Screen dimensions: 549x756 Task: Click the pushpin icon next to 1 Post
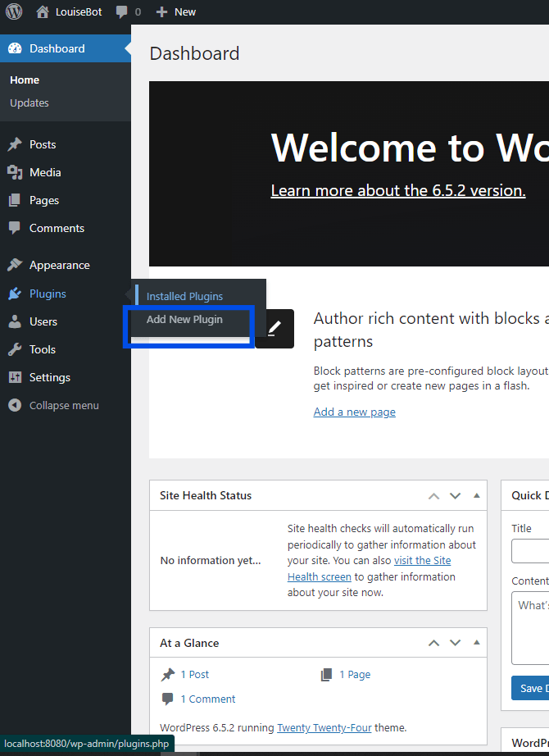(x=168, y=675)
